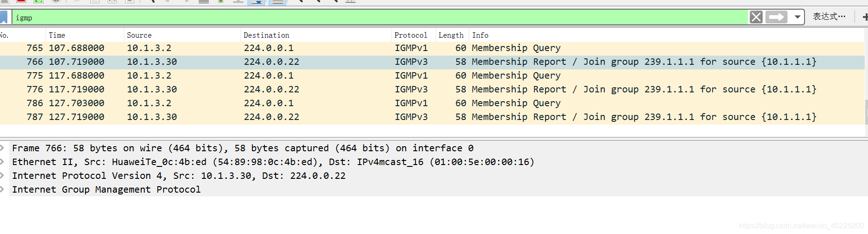The height and width of the screenshot is (234, 868).
Task: Select 'Internet Protocol Version 4, Src: 10.1.3.30' line
Action: point(178,176)
